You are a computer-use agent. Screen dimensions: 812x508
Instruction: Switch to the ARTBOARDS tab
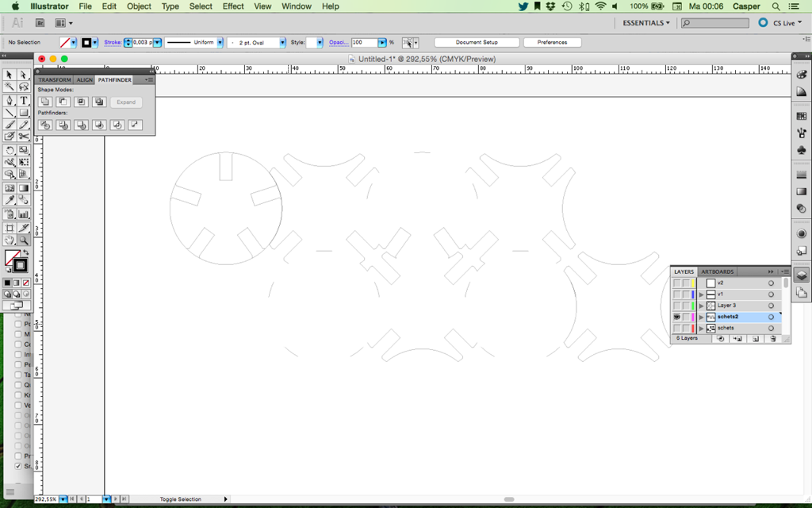coord(717,271)
